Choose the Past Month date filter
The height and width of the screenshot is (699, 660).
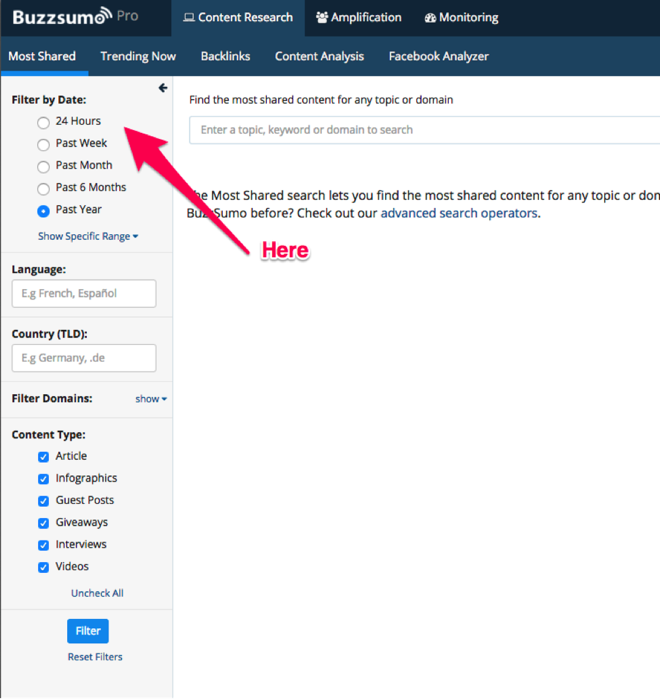(x=43, y=166)
